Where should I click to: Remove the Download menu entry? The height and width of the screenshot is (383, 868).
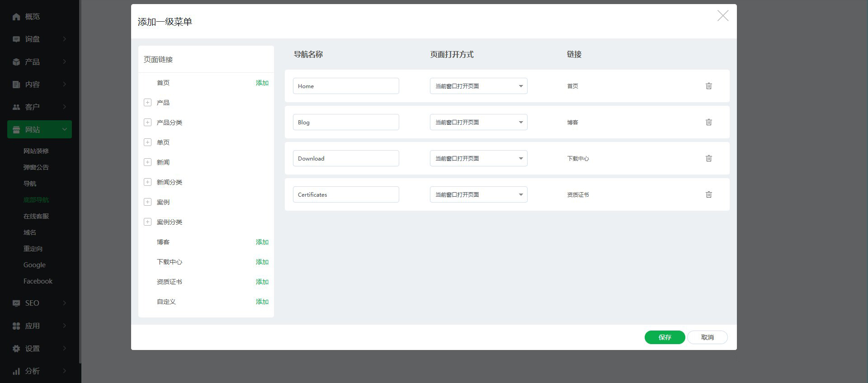point(708,158)
